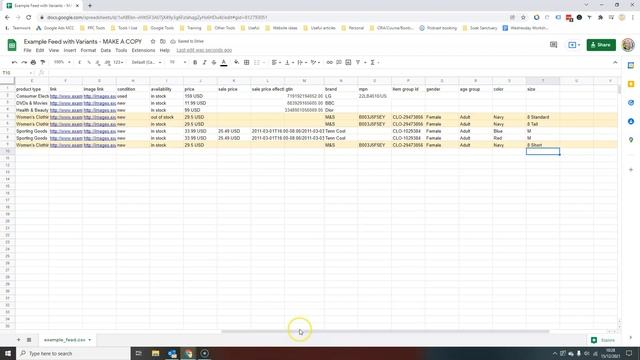Click the last edit history link
Screen dimensions: 640x360
click(x=204, y=50)
